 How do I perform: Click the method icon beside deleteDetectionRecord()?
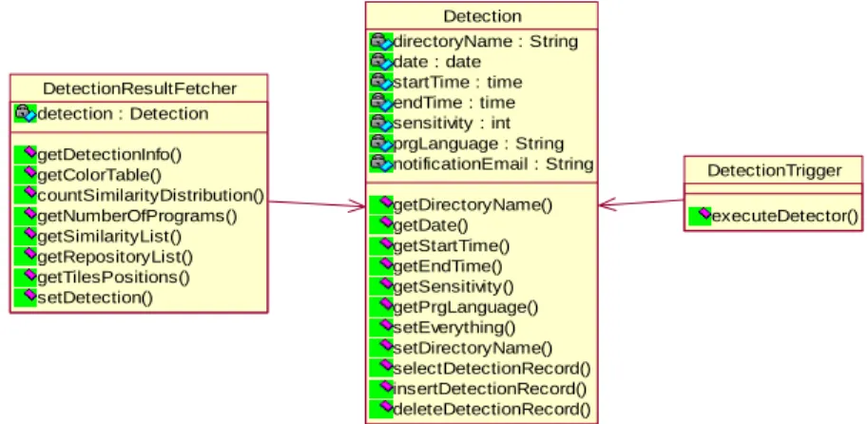[383, 409]
